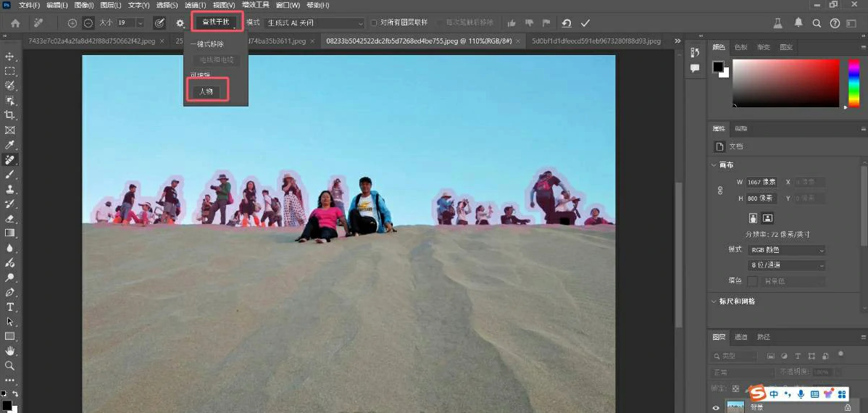Open the History panel icon
The image size is (868, 413).
(x=696, y=53)
